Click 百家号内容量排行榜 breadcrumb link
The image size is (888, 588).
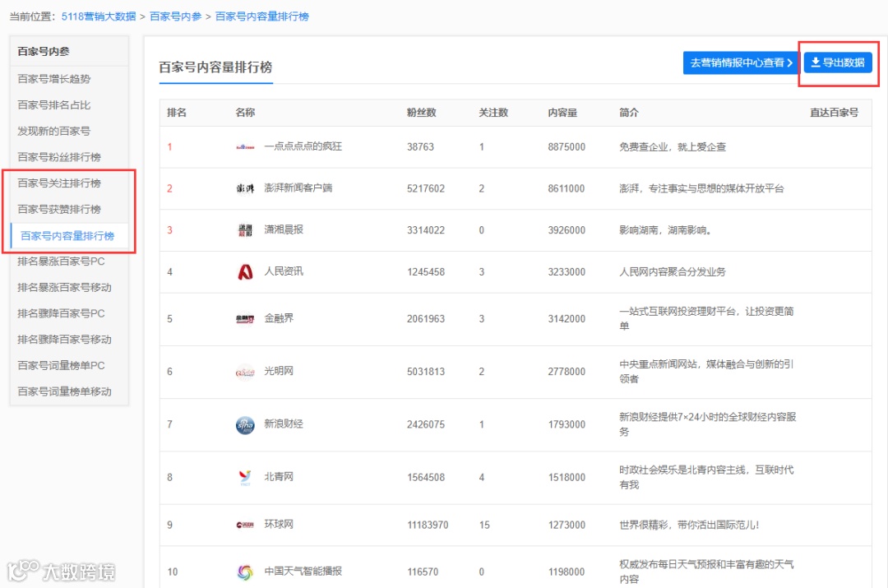tap(262, 16)
